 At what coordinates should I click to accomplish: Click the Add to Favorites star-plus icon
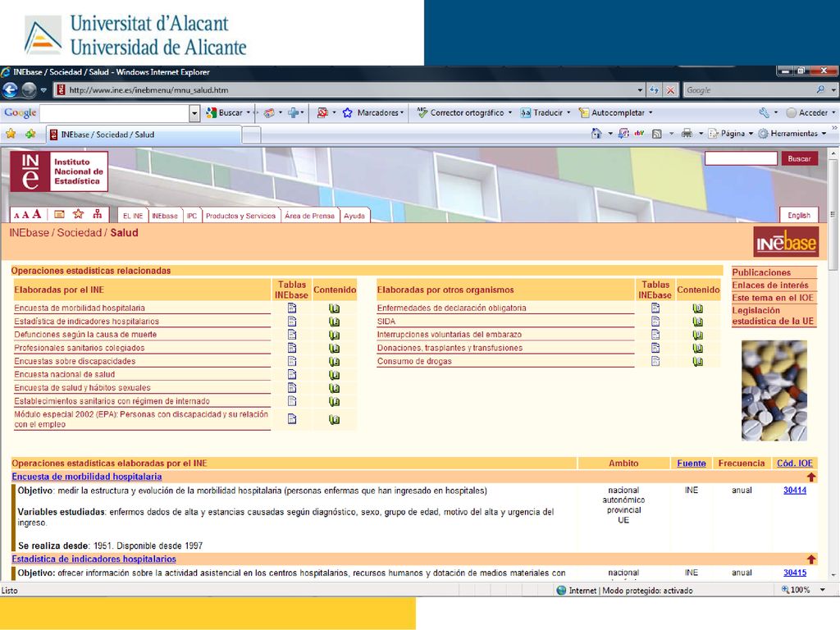pos(30,134)
